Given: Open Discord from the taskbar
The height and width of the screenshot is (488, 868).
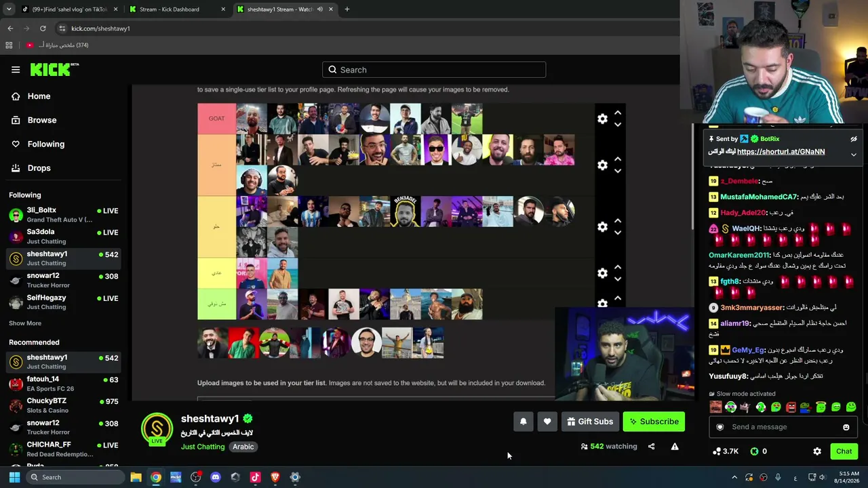Looking at the screenshot, I should coord(216,477).
